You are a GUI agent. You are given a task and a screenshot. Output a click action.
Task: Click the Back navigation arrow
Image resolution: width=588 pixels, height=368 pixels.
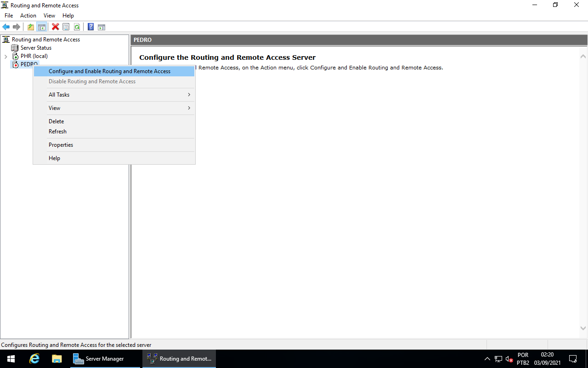(6, 26)
